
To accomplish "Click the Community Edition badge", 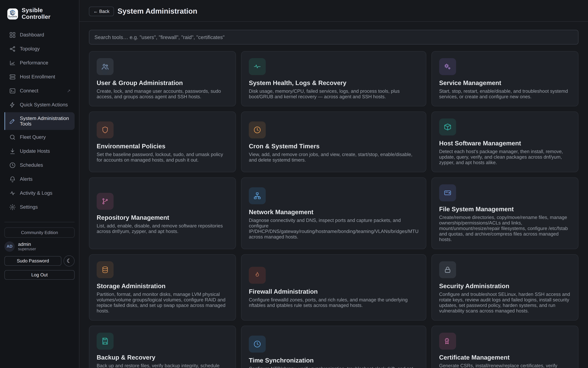I will point(39,233).
